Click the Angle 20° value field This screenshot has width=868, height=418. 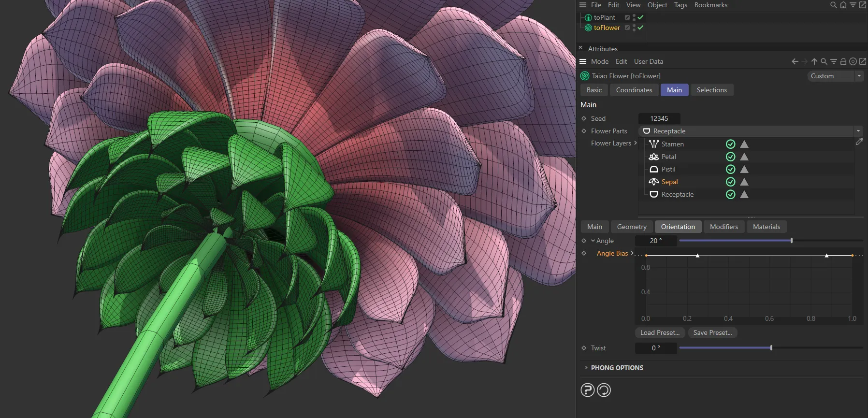click(656, 241)
